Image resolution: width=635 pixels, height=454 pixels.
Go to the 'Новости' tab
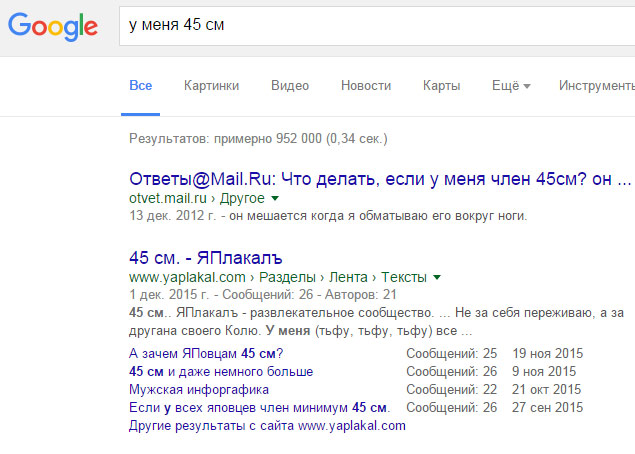point(366,85)
